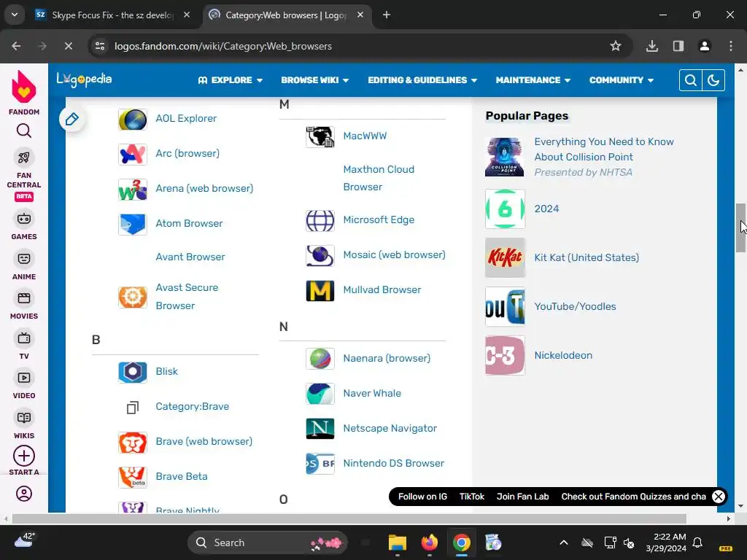Open the Fandom sidebar search magnifier
This screenshot has height=560, width=747.
coord(24,131)
